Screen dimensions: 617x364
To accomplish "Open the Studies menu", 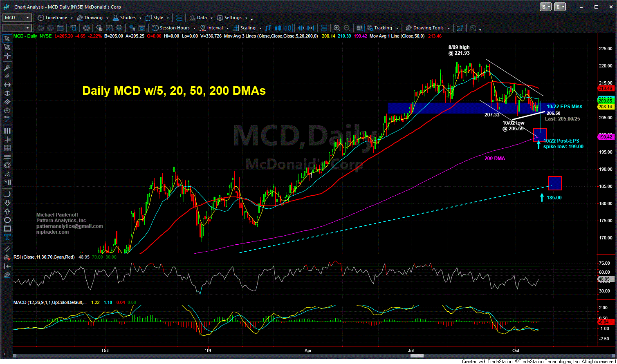I will [127, 18].
